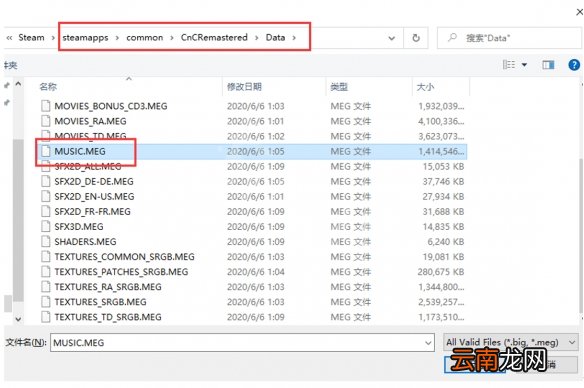Select TEXTURES_TD_SRGB.MEG file

click(x=108, y=317)
